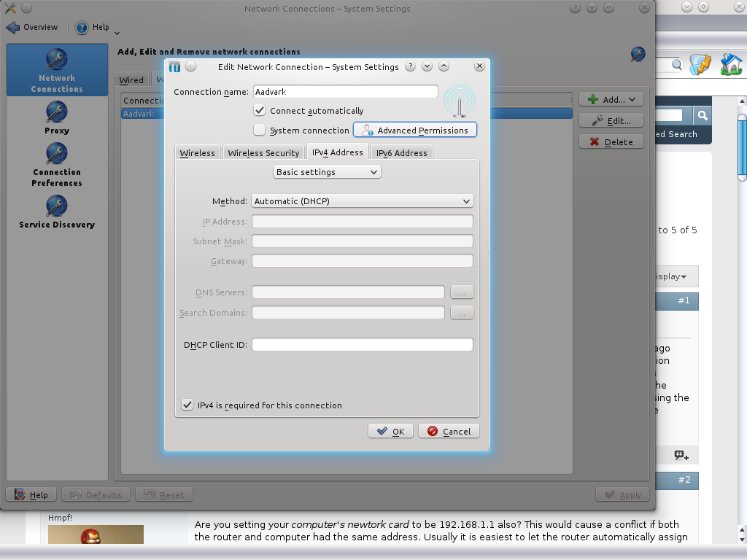The width and height of the screenshot is (747, 560).
Task: Uncheck IPv4 is required for this connection
Action: point(187,405)
